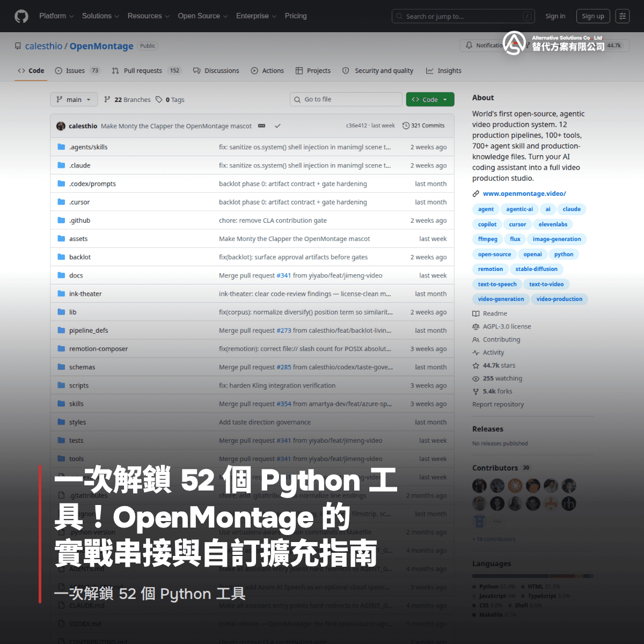
Task: Expand the Open Source menu
Action: pos(202,16)
